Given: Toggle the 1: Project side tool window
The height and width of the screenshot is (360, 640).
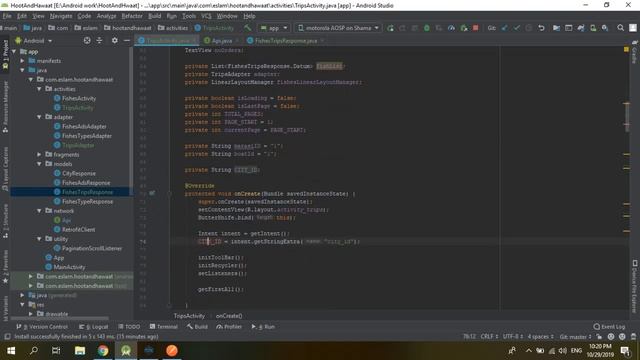Looking at the screenshot, I should 5,54.
